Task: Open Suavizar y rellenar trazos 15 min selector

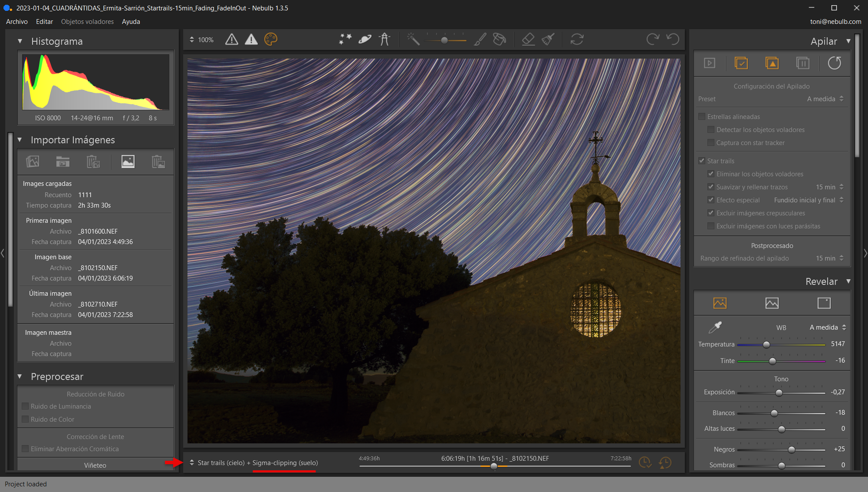Action: click(x=829, y=187)
